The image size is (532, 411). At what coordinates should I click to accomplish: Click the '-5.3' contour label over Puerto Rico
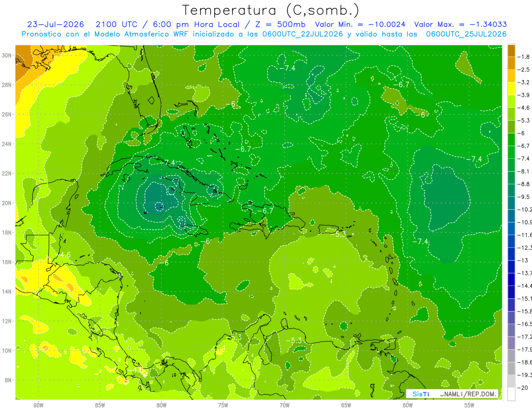click(338, 234)
